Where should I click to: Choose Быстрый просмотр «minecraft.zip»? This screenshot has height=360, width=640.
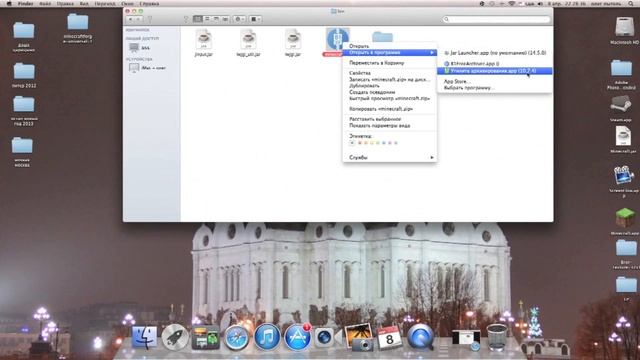coord(390,98)
